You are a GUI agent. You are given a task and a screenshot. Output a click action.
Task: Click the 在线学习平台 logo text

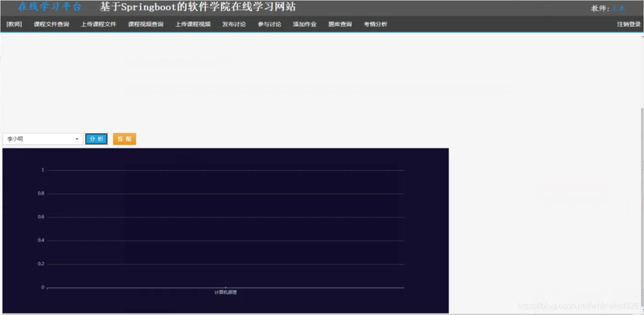49,7
